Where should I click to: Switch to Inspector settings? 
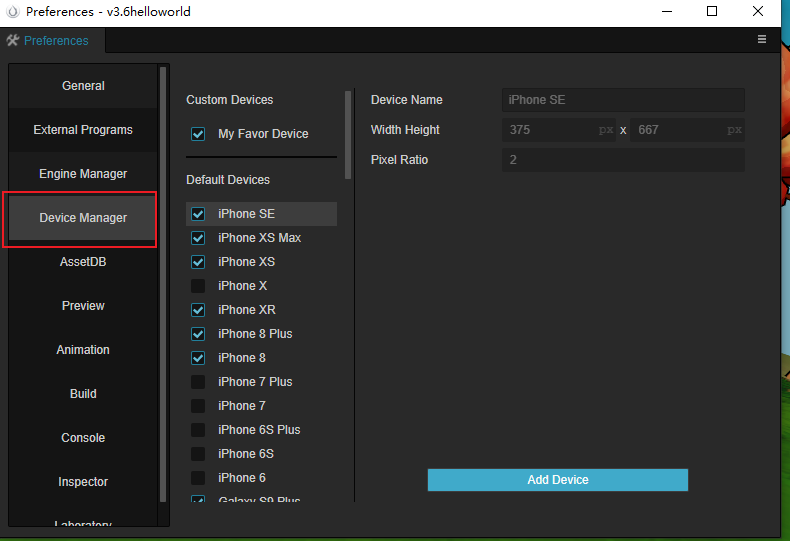pyautogui.click(x=83, y=482)
